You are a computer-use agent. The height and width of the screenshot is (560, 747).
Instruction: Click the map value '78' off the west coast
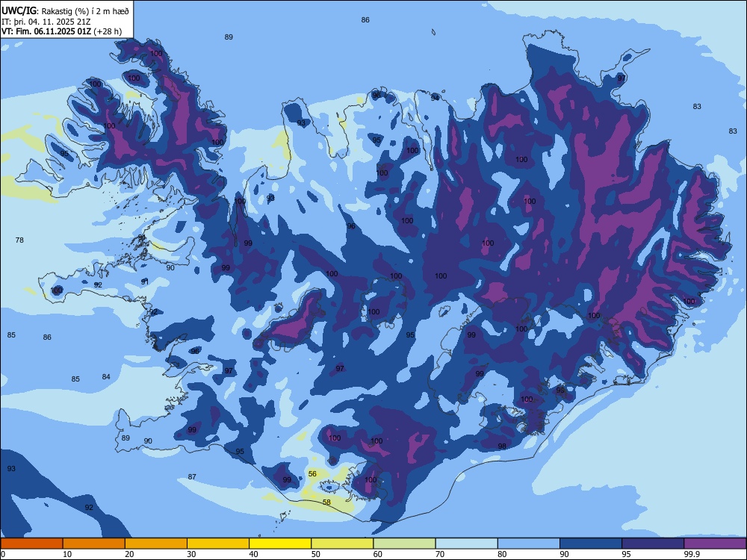[x=19, y=240]
